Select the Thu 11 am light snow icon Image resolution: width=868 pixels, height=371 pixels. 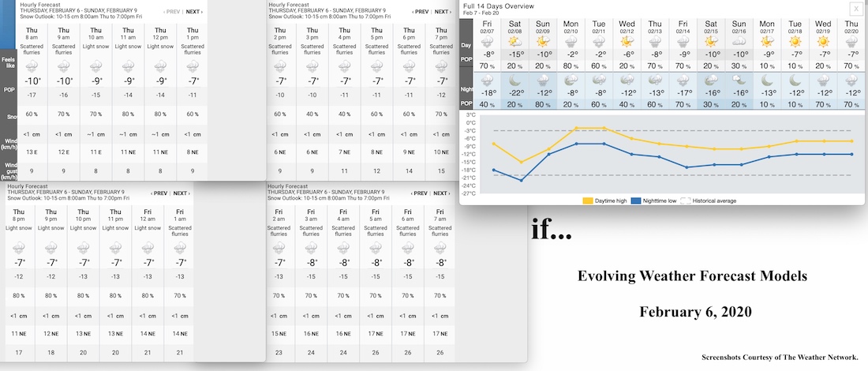coord(128,67)
